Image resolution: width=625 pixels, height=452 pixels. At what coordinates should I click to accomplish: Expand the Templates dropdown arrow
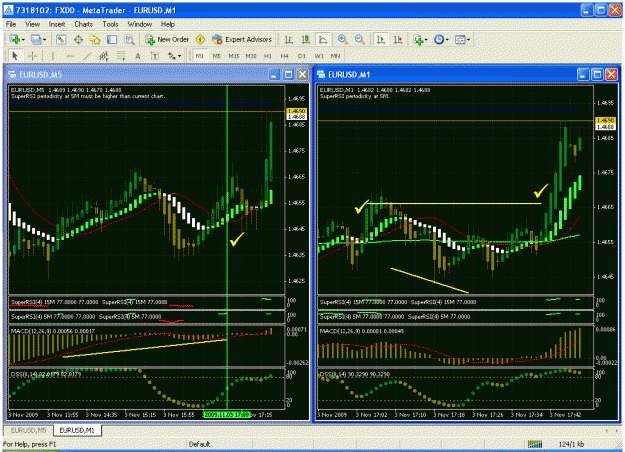tap(468, 40)
